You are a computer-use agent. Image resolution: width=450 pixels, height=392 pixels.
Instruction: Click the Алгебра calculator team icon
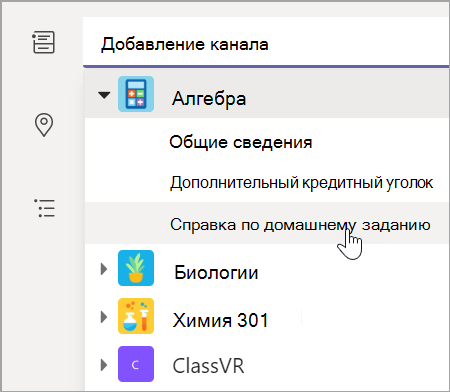136,94
